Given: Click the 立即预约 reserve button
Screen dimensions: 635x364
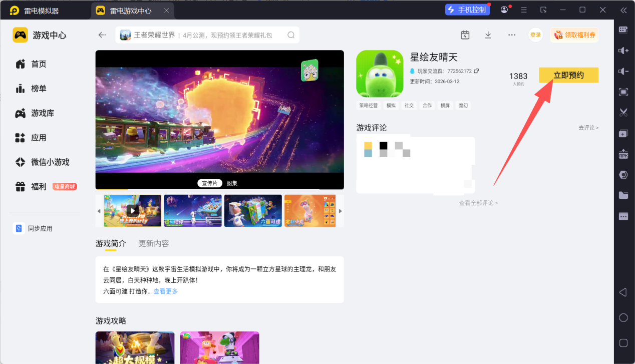Looking at the screenshot, I should tap(568, 75).
